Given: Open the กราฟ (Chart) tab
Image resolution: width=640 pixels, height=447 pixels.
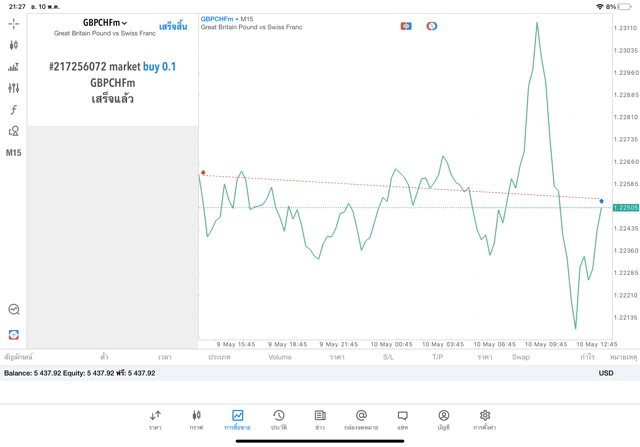Looking at the screenshot, I should (196, 419).
